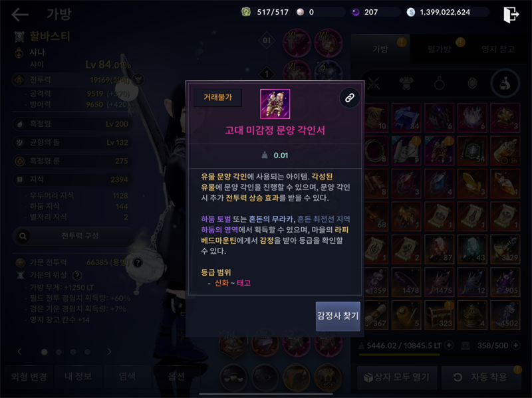The image size is (532, 398).
Task: Select the second page indicator dot
Action: [59, 352]
